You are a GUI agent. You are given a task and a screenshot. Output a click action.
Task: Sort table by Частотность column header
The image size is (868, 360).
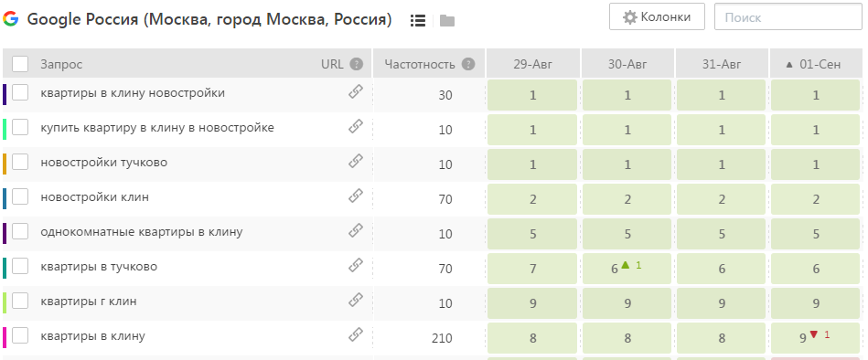coord(420,64)
